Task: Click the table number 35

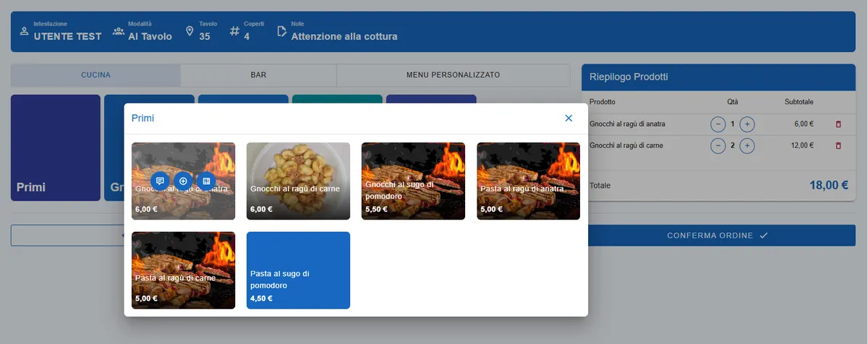Action: (x=205, y=36)
